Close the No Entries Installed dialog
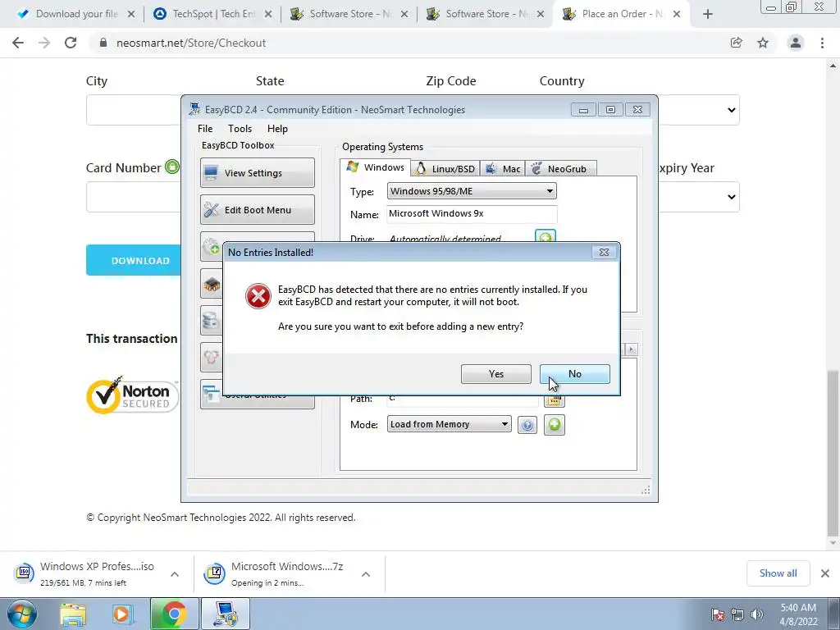Image resolution: width=840 pixels, height=630 pixels. click(604, 253)
